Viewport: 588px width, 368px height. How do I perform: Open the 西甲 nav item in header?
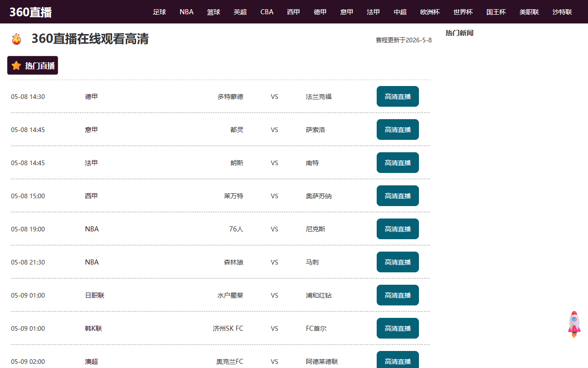click(294, 12)
